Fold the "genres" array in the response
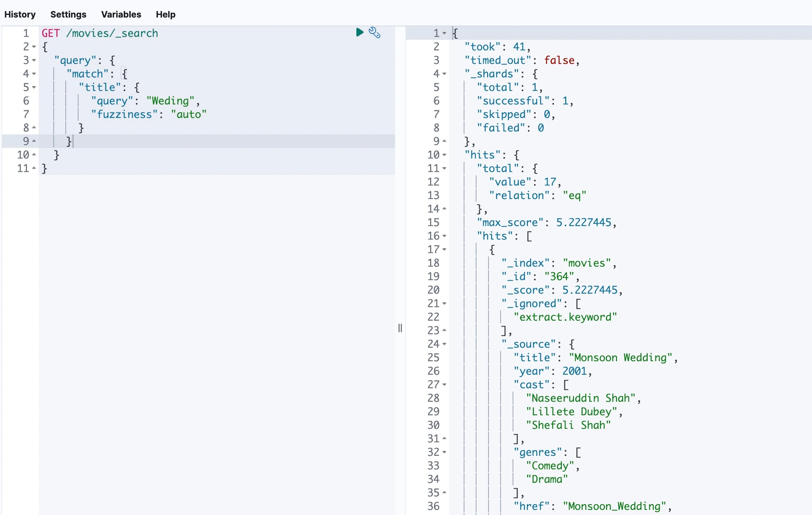812x515 pixels. pyautogui.click(x=444, y=452)
